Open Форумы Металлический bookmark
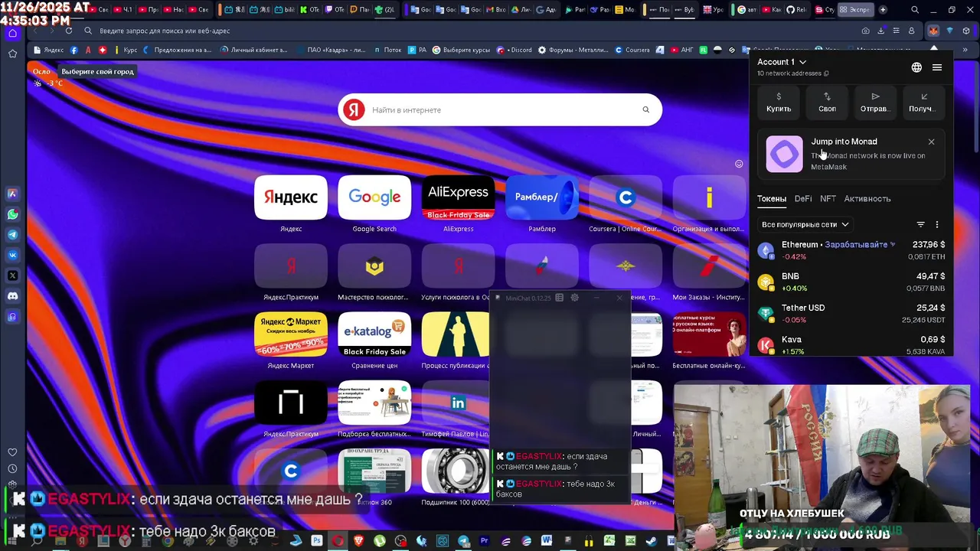Viewport: 980px width, 551px height. click(x=573, y=50)
